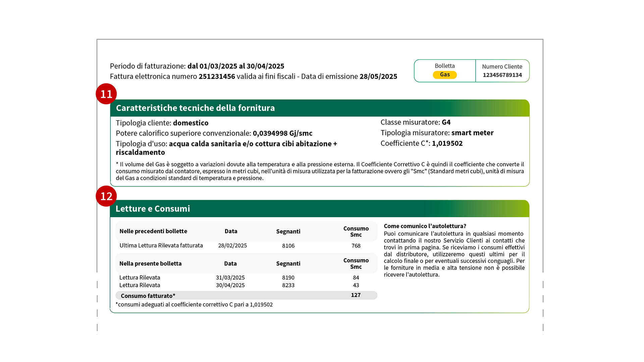Click the Nelle precedenti bollette row header
This screenshot has height=362, width=644.
[153, 231]
